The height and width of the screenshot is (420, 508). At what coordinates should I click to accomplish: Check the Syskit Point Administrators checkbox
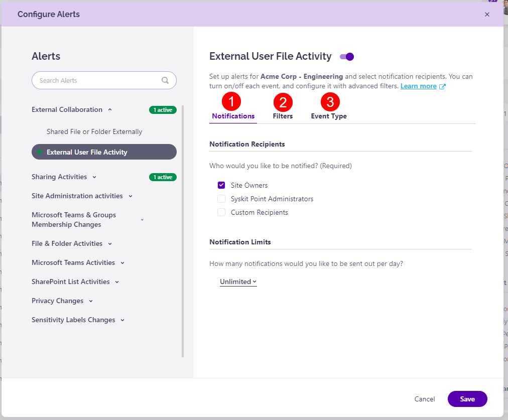tap(221, 199)
